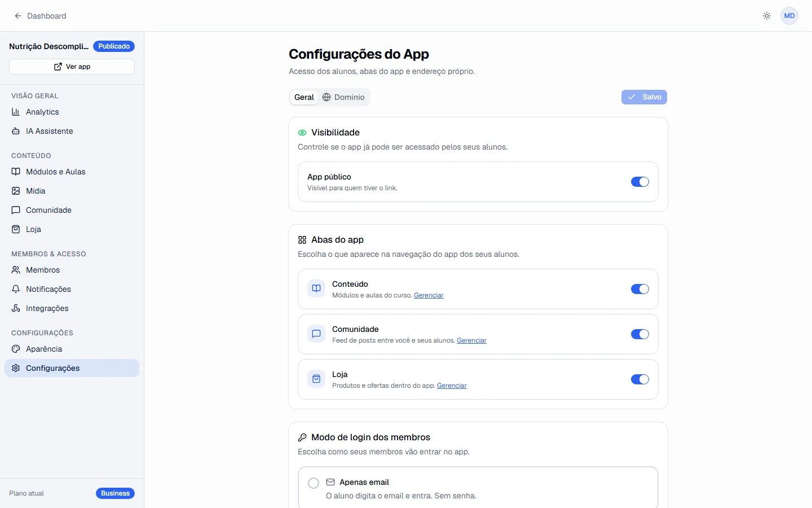Click the Aparência palette icon

(x=16, y=349)
